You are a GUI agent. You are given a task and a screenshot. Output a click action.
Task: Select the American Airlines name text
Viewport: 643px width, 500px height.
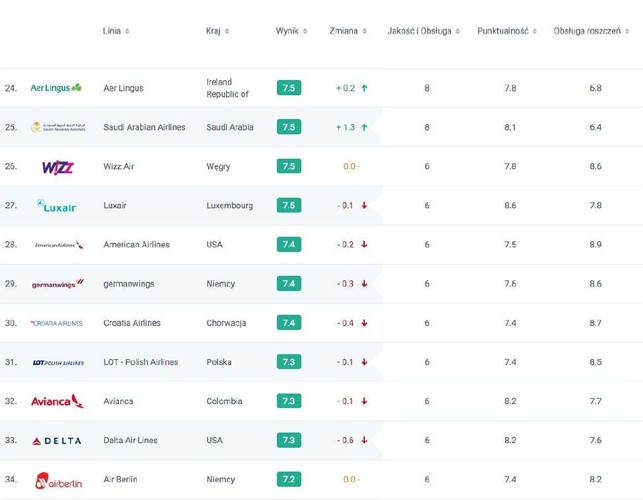(136, 244)
